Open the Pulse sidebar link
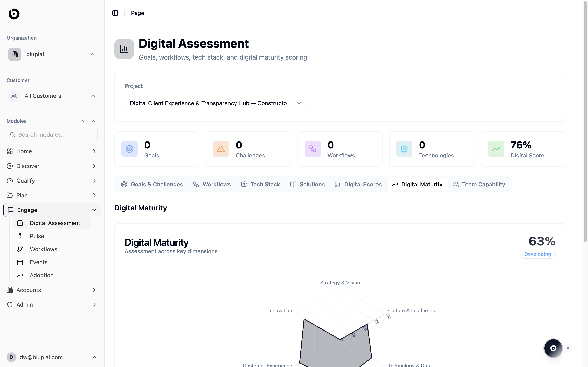This screenshot has height=367, width=588. point(37,236)
